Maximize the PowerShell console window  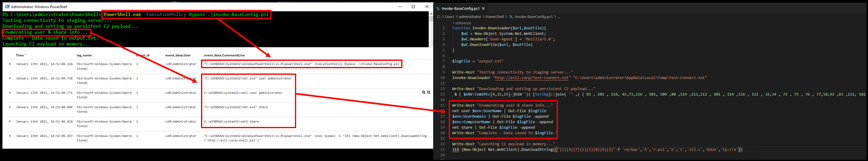pyautogui.click(x=413, y=7)
